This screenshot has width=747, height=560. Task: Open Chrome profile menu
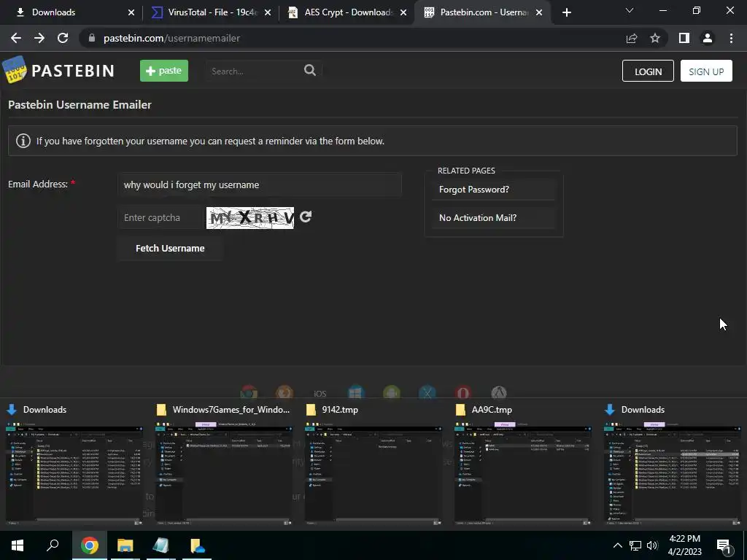coord(708,38)
